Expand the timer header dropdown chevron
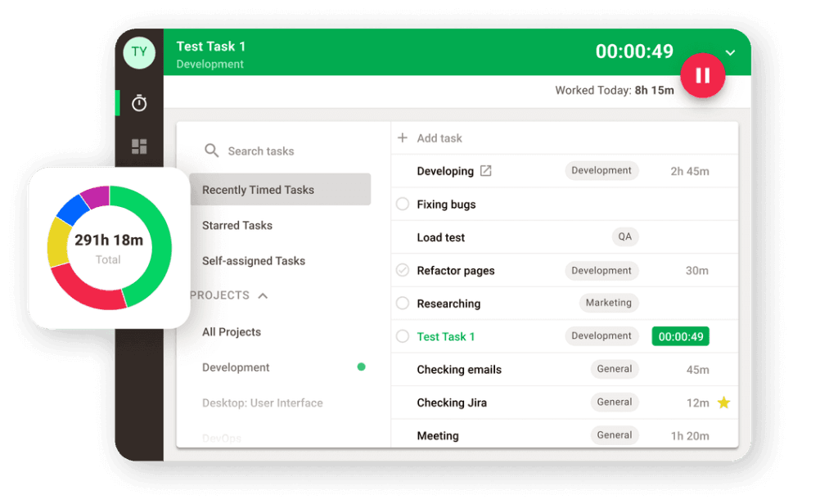The height and width of the screenshot is (504, 838). [x=730, y=53]
